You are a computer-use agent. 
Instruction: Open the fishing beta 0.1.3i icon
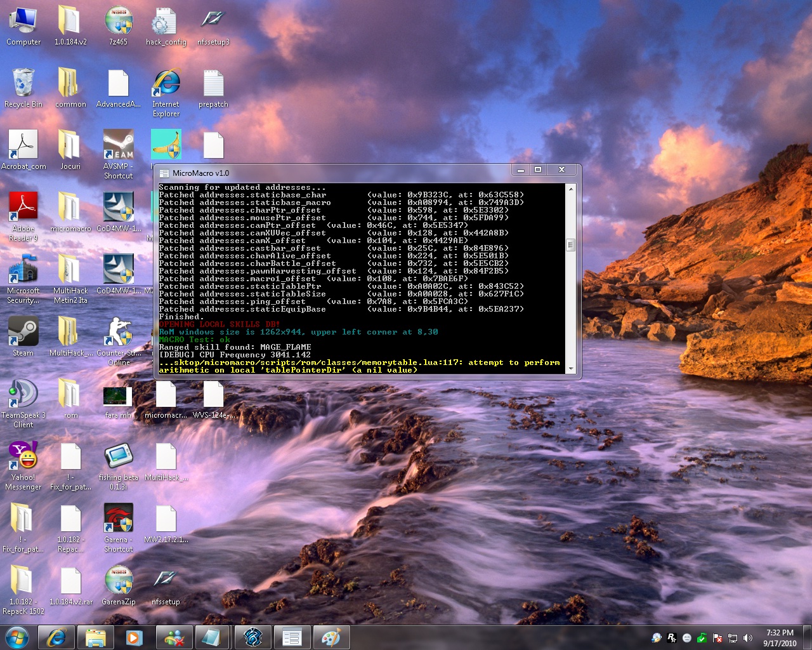(119, 456)
